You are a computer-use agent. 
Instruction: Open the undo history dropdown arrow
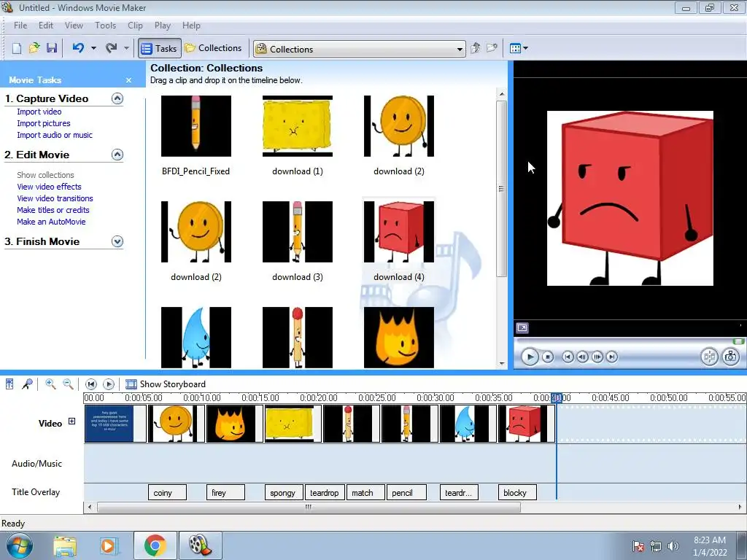(93, 48)
